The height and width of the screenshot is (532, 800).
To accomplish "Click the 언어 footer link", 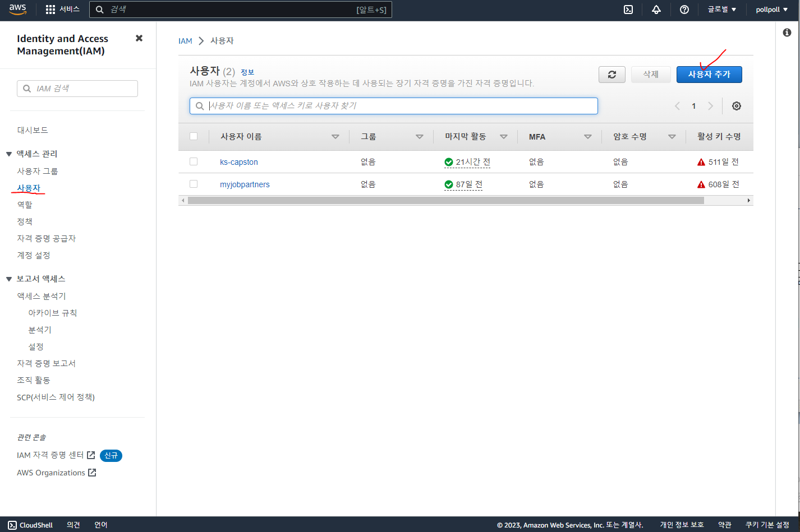I will (x=101, y=525).
